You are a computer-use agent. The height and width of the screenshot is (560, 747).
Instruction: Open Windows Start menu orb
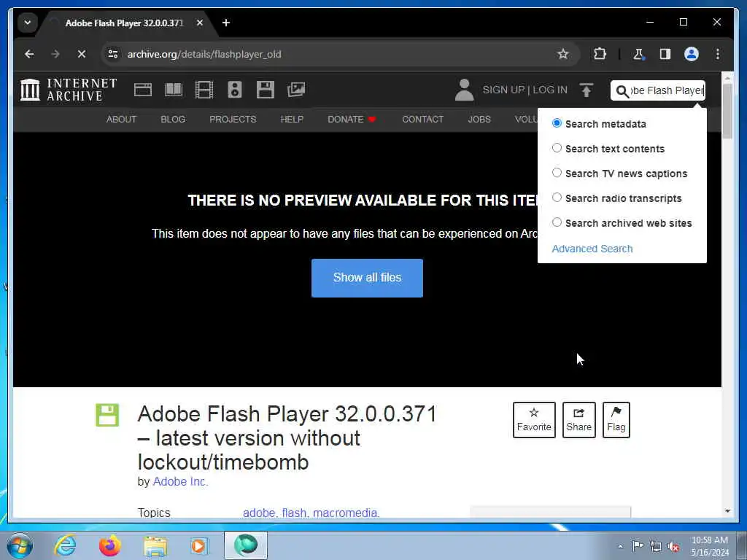(x=20, y=545)
